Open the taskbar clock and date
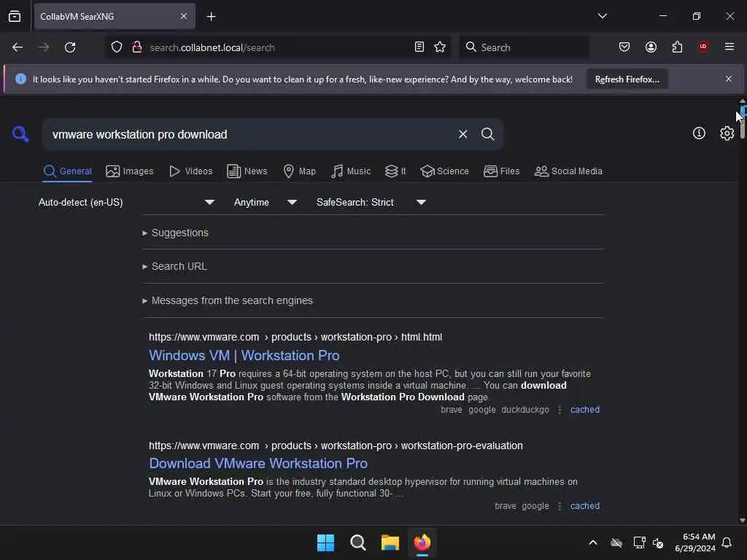 (x=694, y=542)
